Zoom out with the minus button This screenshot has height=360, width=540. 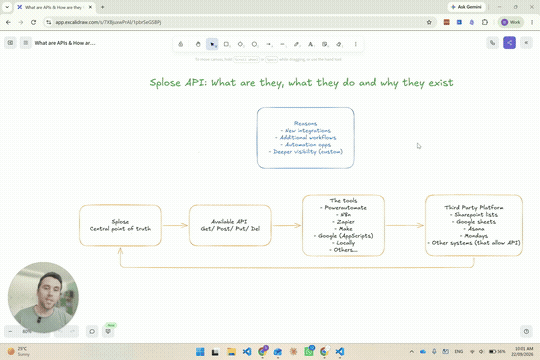coord(10,331)
